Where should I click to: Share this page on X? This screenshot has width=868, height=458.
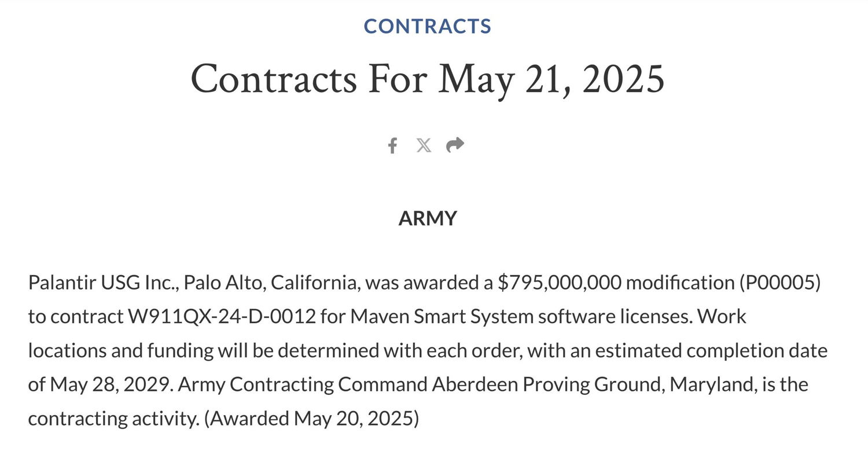click(x=424, y=145)
